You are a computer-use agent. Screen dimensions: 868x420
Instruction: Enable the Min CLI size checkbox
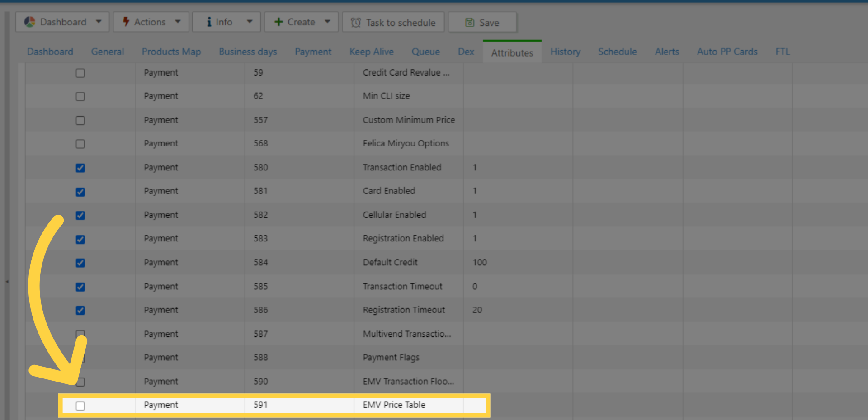[x=80, y=96]
